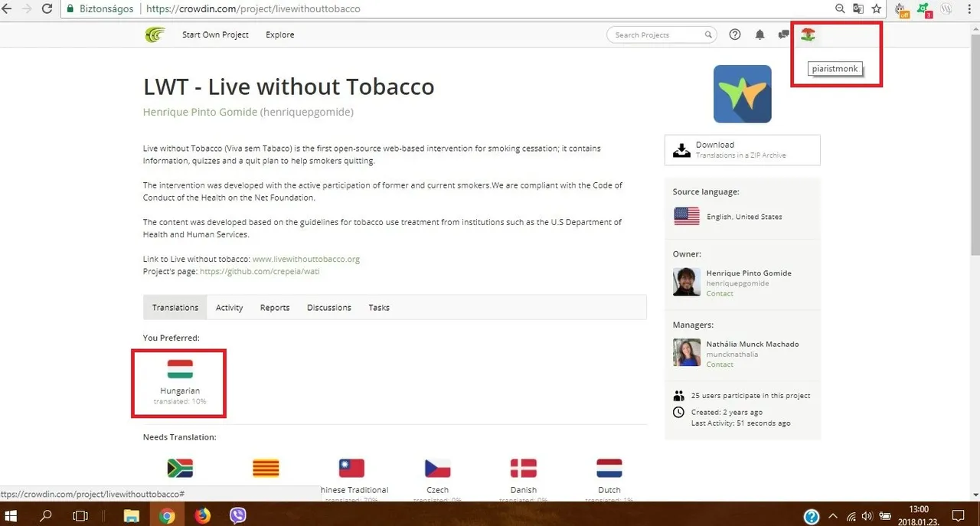Click the page scrollbar up arrow
Image resolution: width=980 pixels, height=526 pixels.
[x=975, y=27]
